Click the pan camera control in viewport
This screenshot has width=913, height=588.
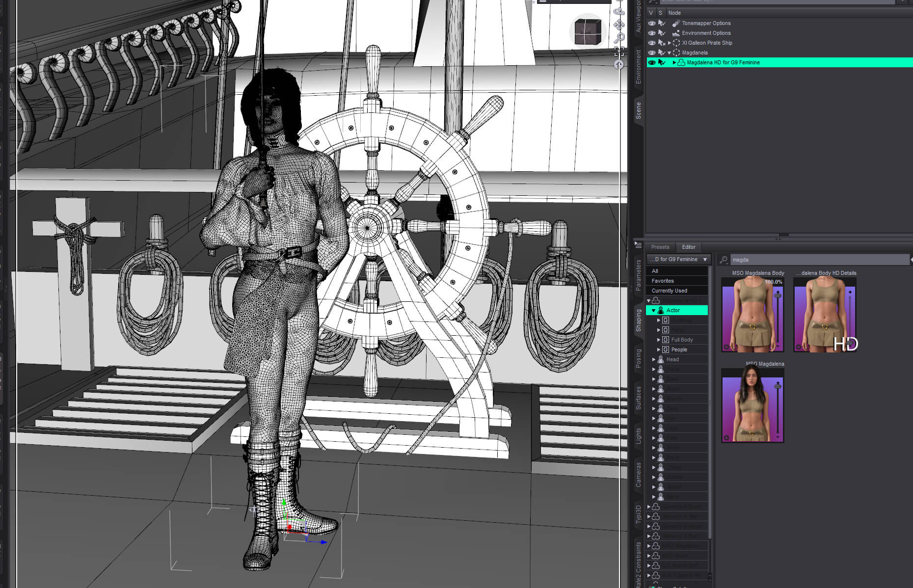pyautogui.click(x=619, y=24)
